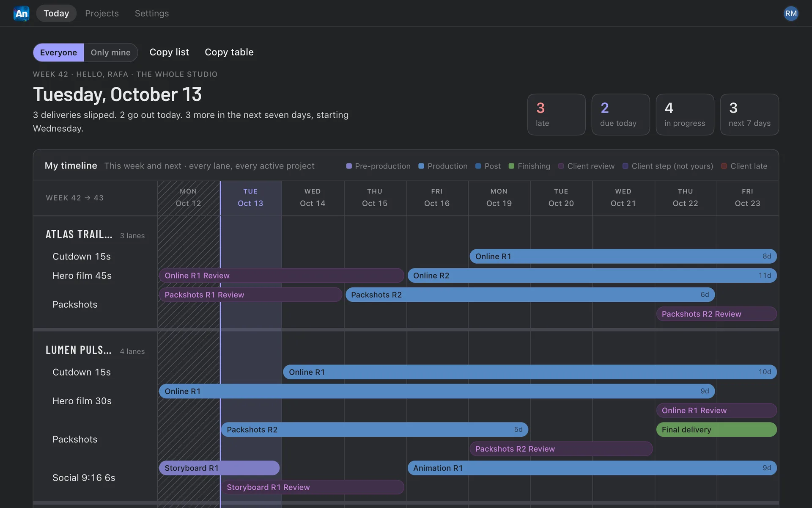Image resolution: width=812 pixels, height=508 pixels.
Task: Open Atlas Online R1 Review bar
Action: tap(281, 276)
